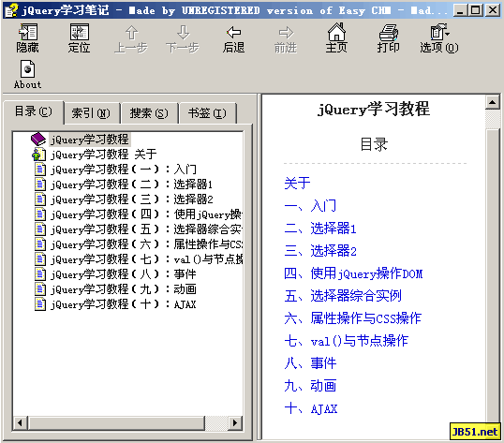Click page icon for 教程(五)：选择器综合
The height and width of the screenshot is (443, 504).
40,229
